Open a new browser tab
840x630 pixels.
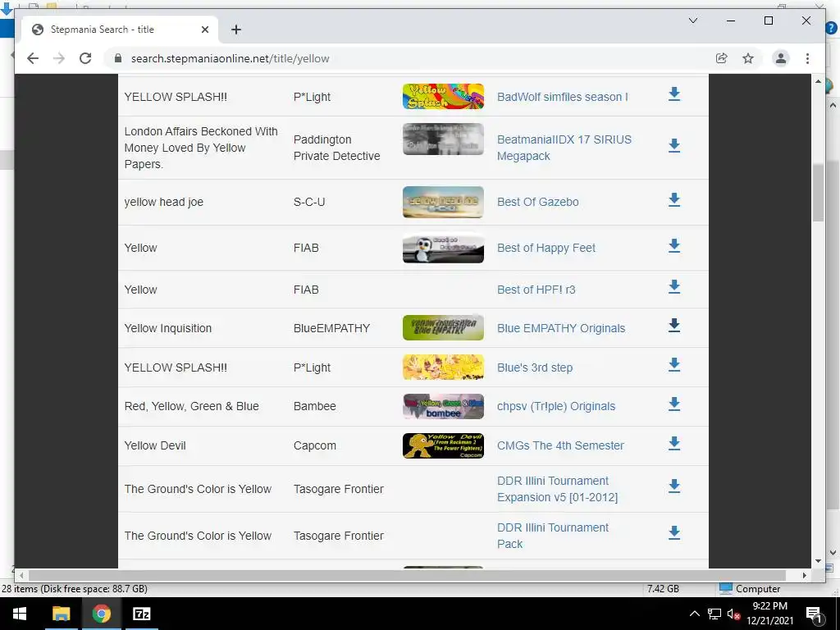click(235, 30)
